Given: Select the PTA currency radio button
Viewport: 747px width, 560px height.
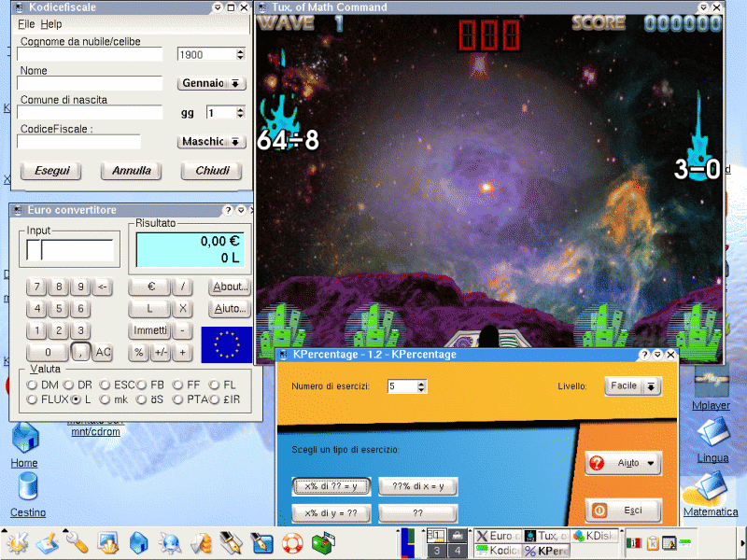Looking at the screenshot, I should click(x=177, y=399).
